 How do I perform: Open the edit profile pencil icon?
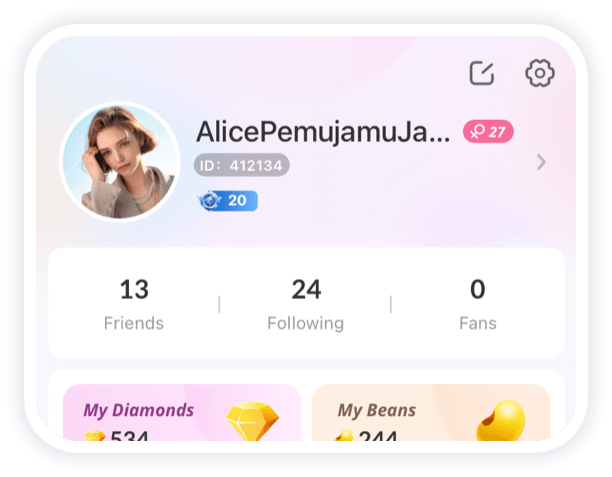[482, 73]
